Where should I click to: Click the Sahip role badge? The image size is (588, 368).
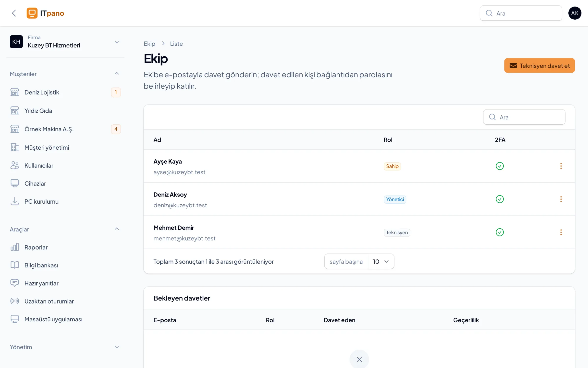pos(392,166)
